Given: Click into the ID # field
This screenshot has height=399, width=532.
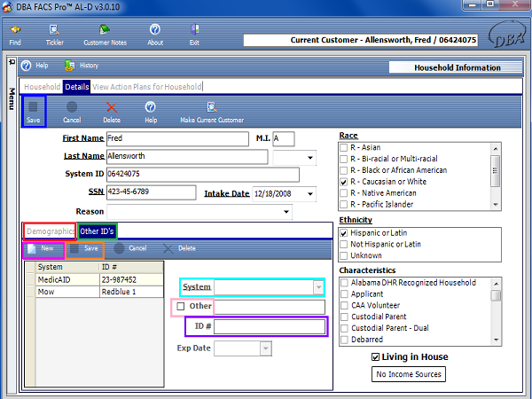Looking at the screenshot, I should coord(270,326).
